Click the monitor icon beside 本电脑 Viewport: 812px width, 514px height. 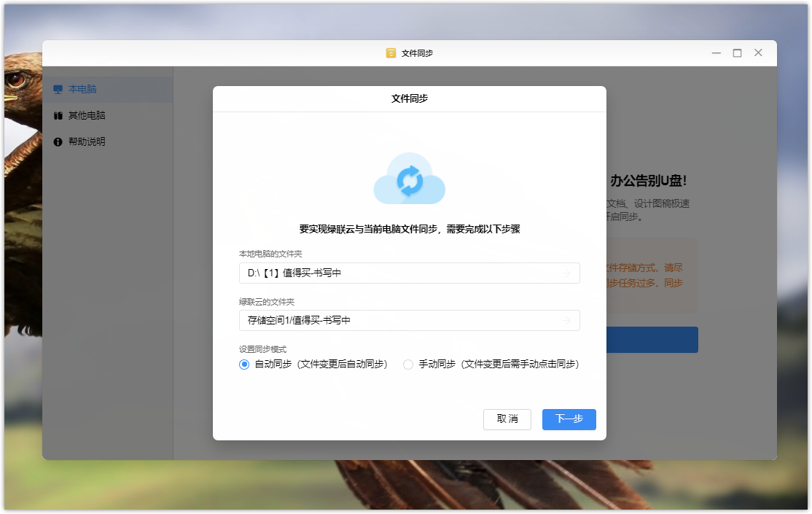(x=58, y=90)
